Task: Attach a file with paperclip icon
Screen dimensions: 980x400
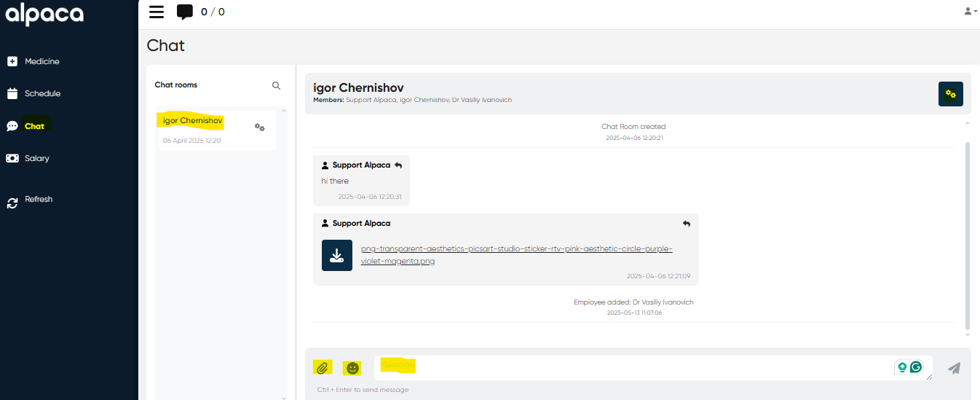Action: [x=322, y=368]
